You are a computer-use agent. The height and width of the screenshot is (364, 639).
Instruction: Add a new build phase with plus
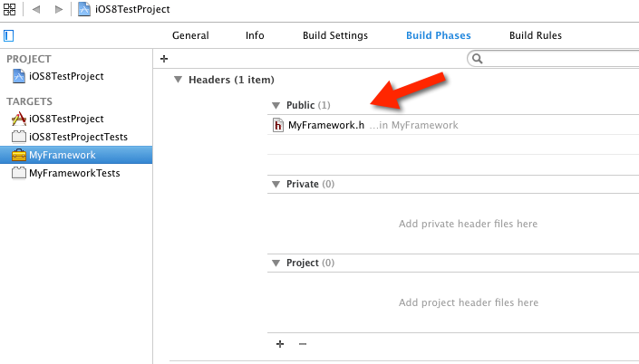(164, 58)
